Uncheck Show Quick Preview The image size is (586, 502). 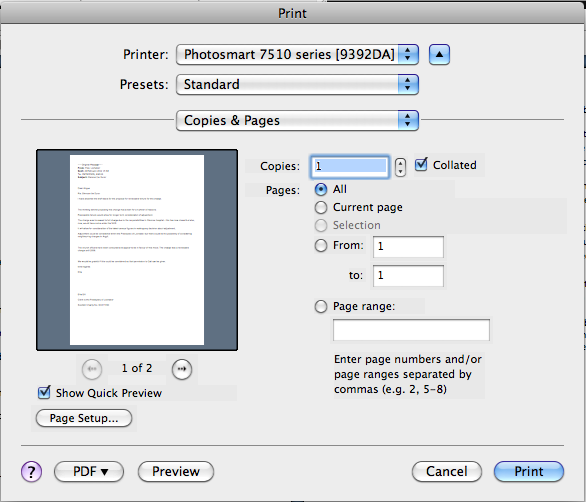coord(44,392)
